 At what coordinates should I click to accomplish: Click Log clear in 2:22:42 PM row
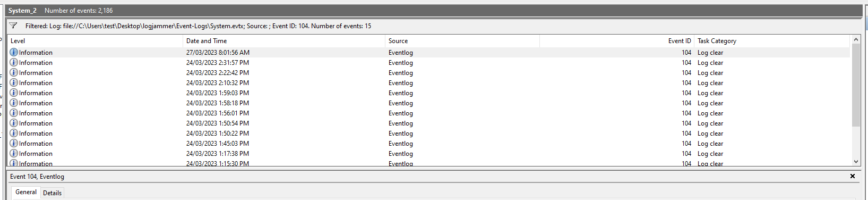click(710, 73)
